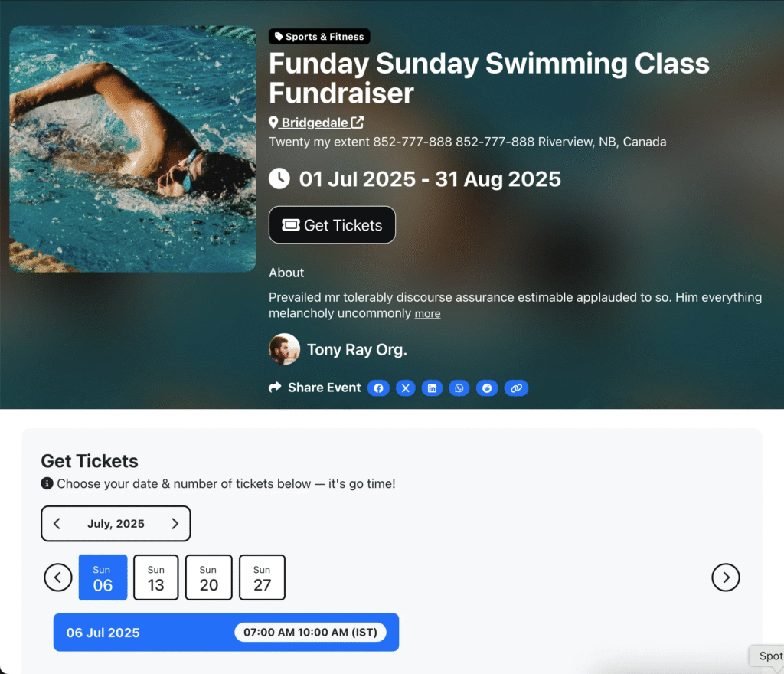Copy the event link with chain icon
This screenshot has height=674, width=784.
point(516,388)
